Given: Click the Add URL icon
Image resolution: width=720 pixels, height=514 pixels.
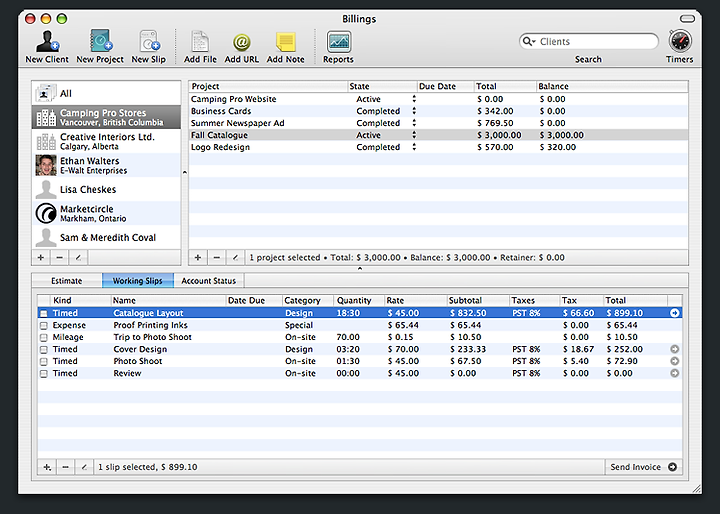Looking at the screenshot, I should (x=242, y=42).
